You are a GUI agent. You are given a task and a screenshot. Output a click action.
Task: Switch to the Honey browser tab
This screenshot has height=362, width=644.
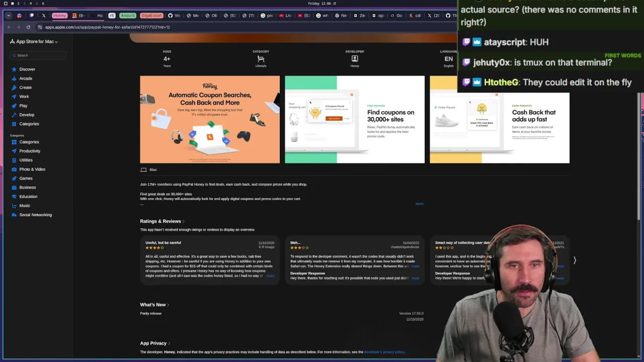(x=59, y=16)
